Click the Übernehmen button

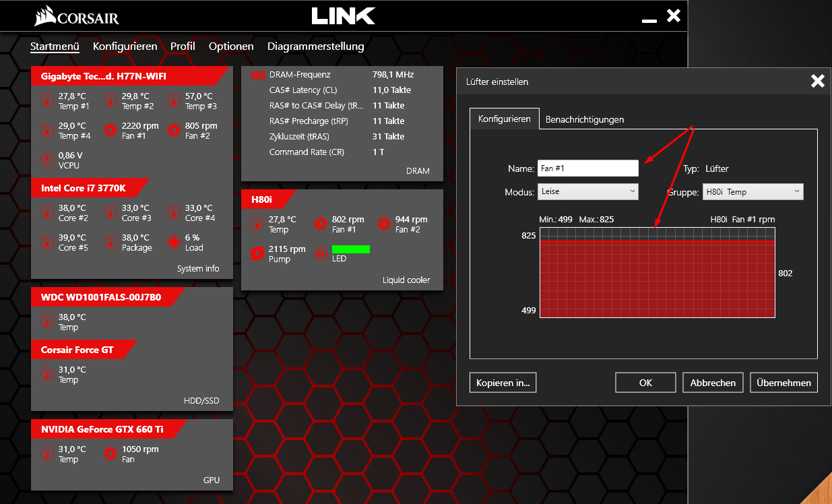pyautogui.click(x=784, y=383)
